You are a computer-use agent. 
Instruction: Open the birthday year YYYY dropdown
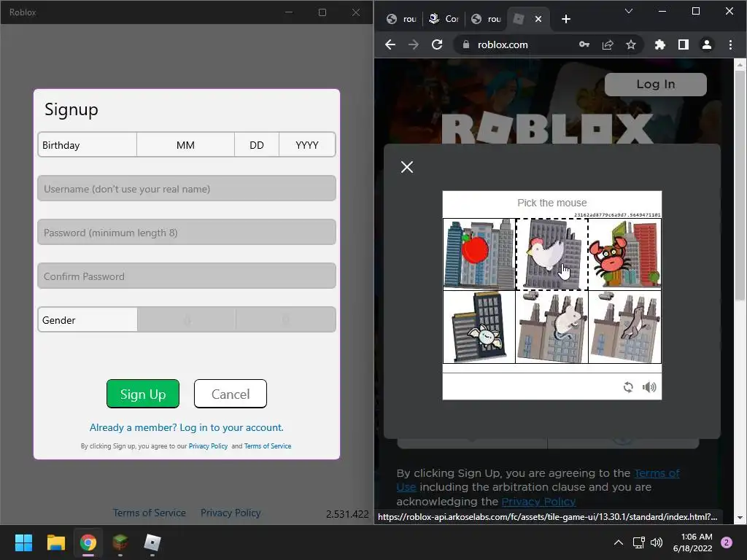307,145
